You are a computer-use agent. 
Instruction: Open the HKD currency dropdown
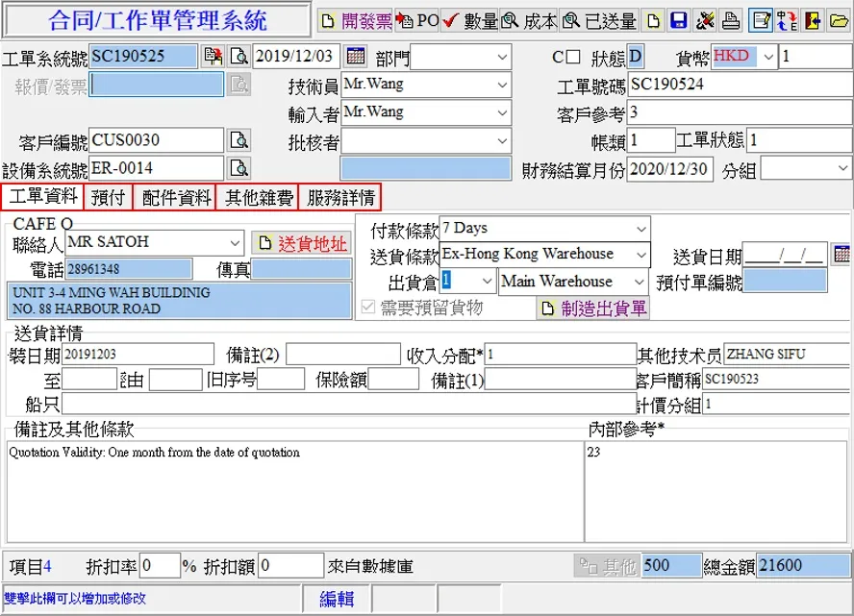point(767,57)
